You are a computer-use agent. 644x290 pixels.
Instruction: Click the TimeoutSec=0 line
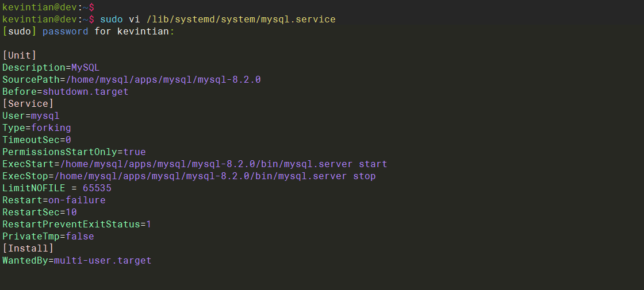[x=37, y=140]
